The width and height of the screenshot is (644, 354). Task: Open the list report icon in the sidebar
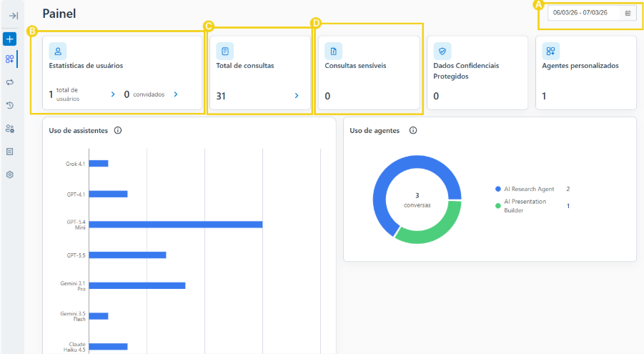tap(10, 152)
